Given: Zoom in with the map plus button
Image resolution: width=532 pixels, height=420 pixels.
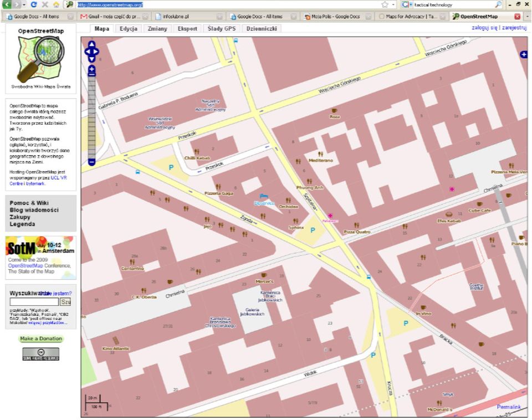Looking at the screenshot, I should tap(91, 70).
